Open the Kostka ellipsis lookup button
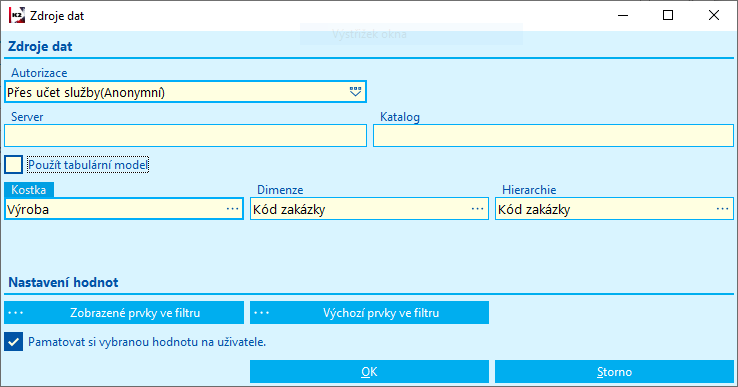Viewport: 738px width, 387px height. (x=233, y=209)
